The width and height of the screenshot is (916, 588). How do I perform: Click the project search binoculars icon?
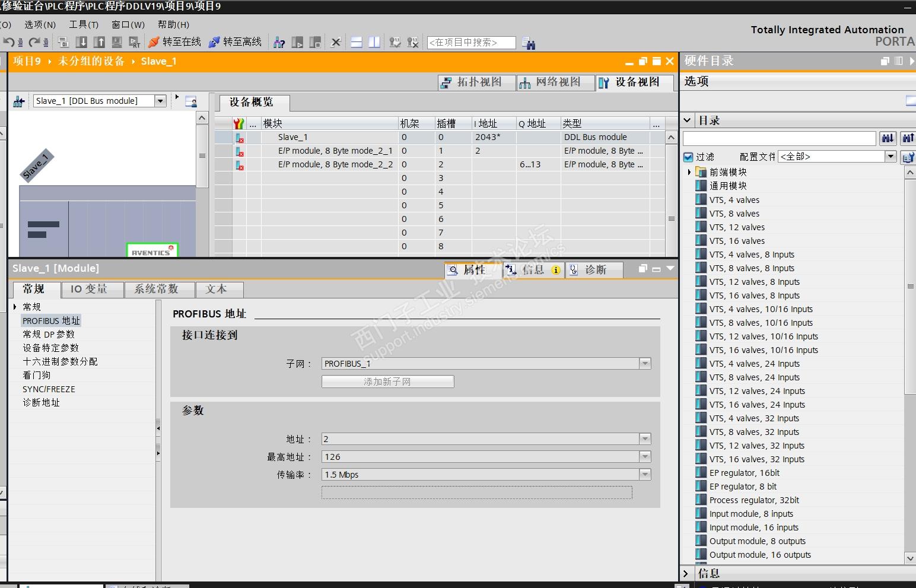529,43
